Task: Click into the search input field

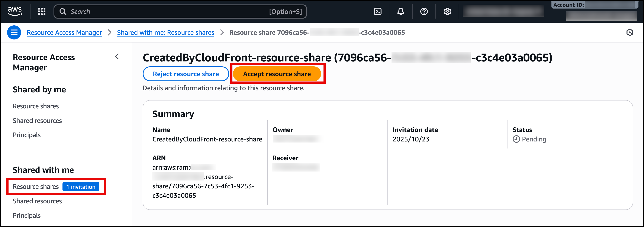Action: 175,12
